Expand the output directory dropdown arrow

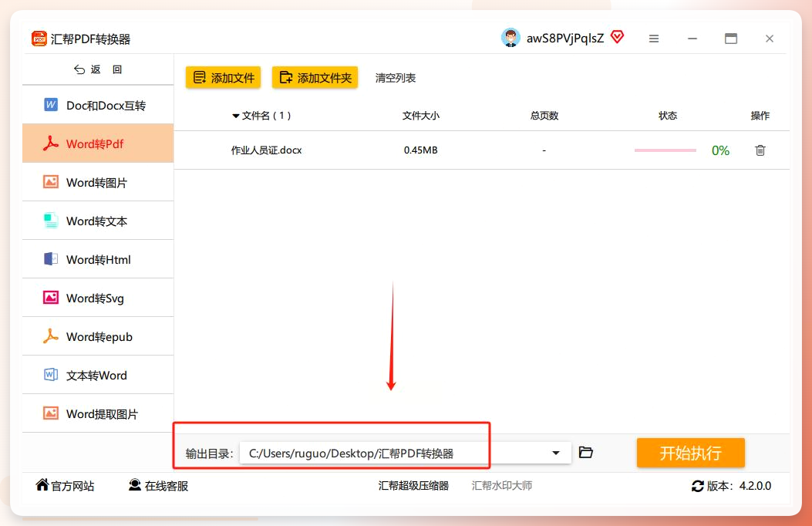coord(556,453)
